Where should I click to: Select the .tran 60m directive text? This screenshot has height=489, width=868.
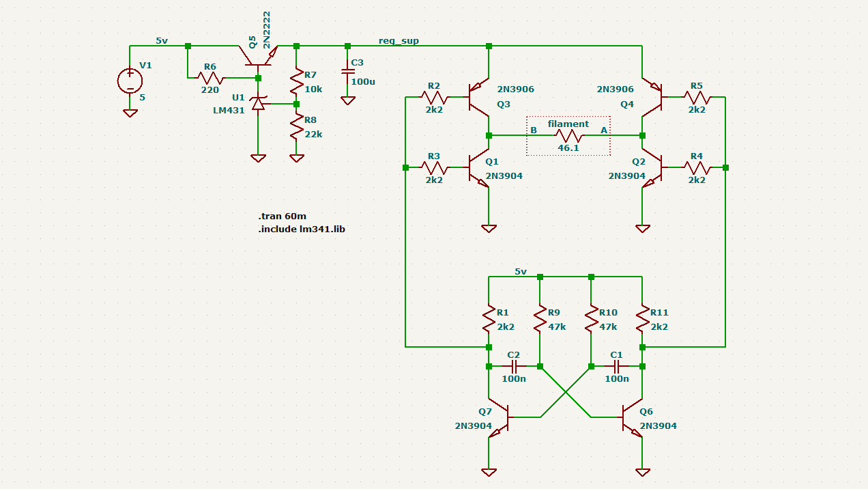[282, 216]
